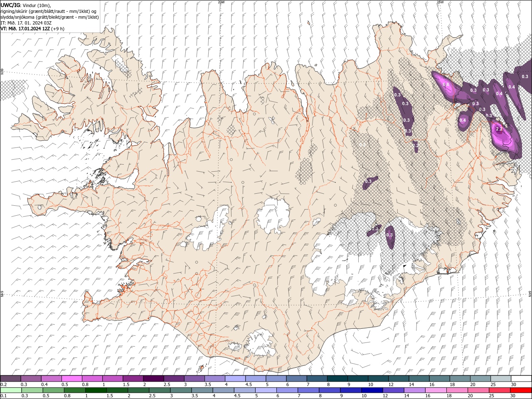532x399 pixels.
Task: Select the darkest purple swatch between 2 and 2.5 on the upper scale
Action: pos(154,379)
